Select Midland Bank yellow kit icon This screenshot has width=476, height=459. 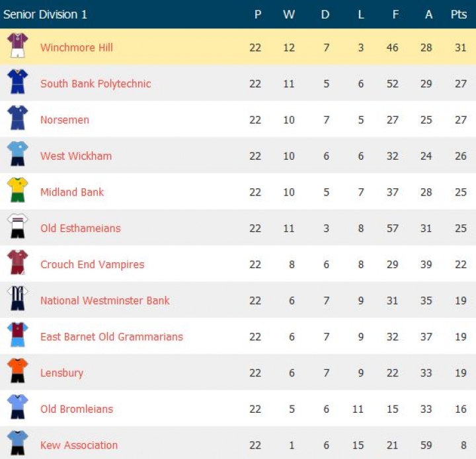[17, 191]
